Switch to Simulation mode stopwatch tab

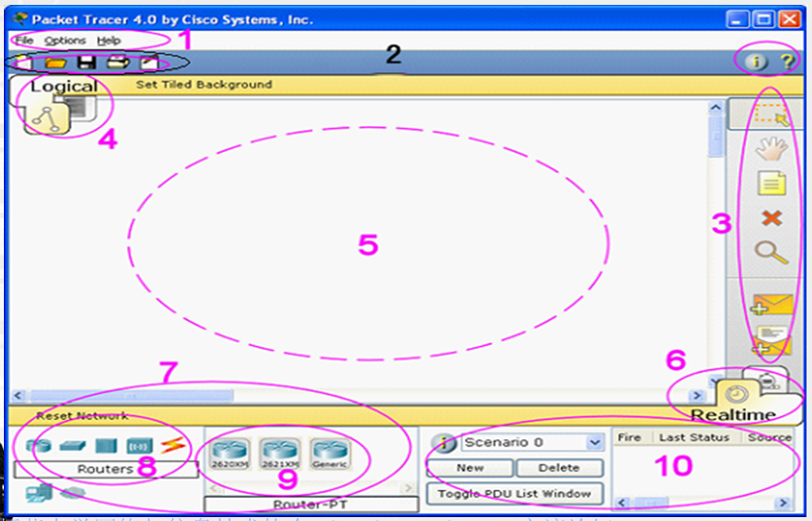[766, 380]
